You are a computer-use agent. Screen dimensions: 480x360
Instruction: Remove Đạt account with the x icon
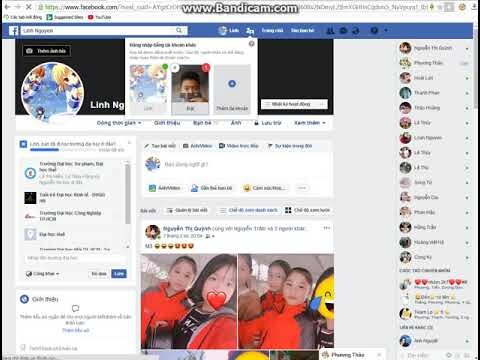[175, 68]
